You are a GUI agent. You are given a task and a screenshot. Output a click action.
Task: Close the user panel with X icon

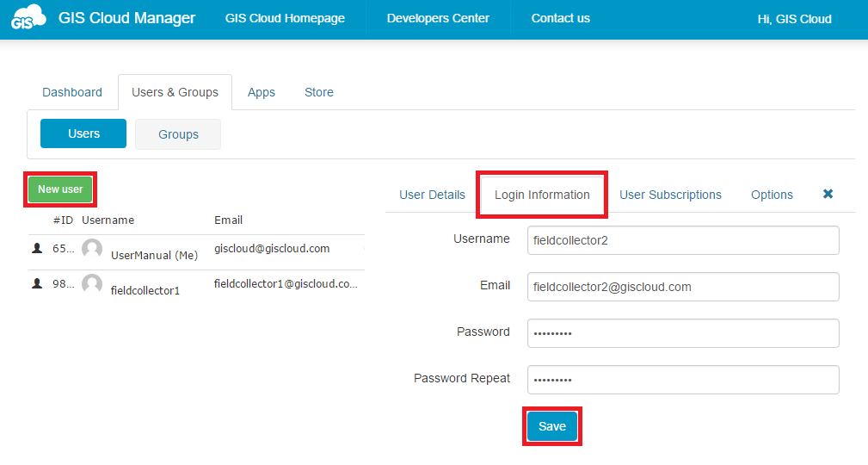pos(828,194)
